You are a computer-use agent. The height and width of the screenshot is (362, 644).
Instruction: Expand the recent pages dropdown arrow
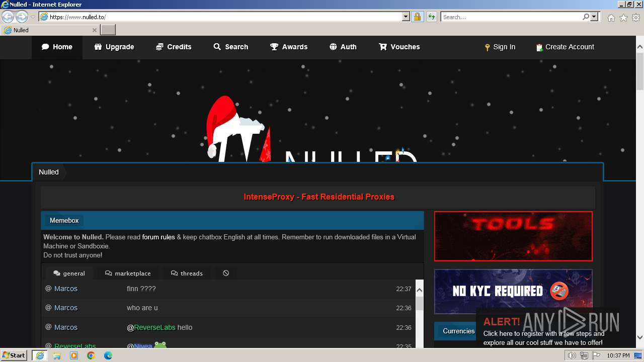33,17
